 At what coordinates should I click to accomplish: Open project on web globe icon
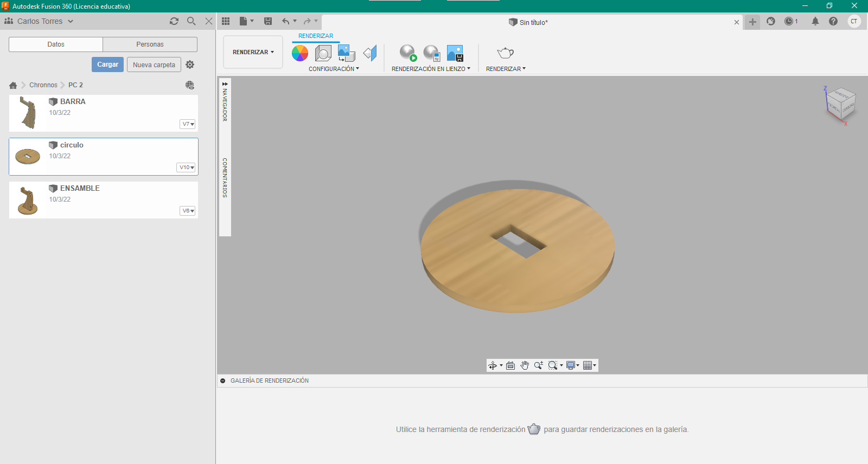point(190,85)
